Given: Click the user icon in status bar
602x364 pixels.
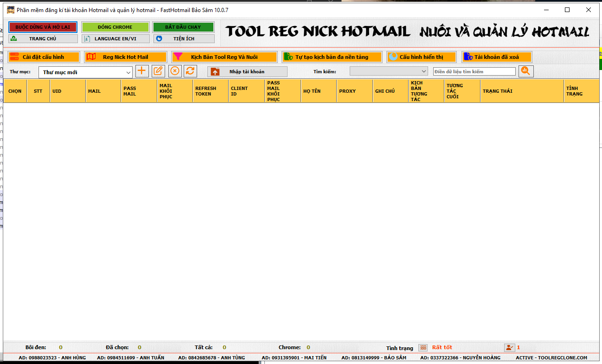Looking at the screenshot, I should click(510, 347).
